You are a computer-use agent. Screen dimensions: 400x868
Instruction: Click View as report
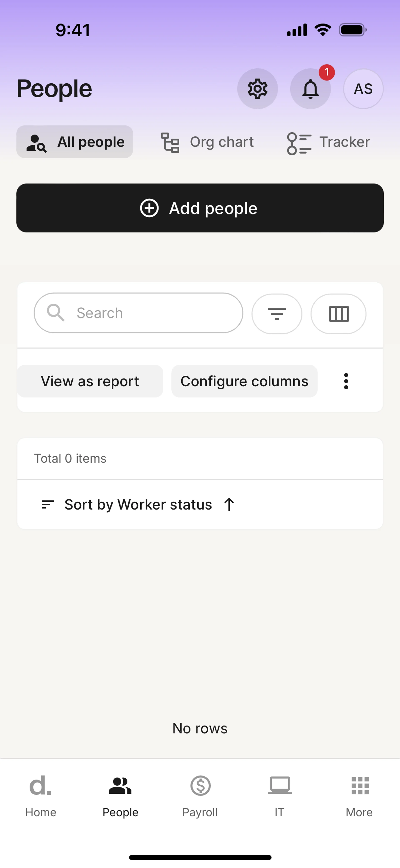click(90, 381)
